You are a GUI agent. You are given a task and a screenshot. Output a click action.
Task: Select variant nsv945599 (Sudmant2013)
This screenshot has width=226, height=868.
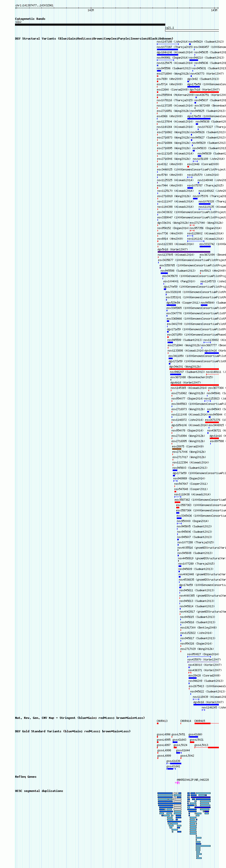[x=185, y=340]
